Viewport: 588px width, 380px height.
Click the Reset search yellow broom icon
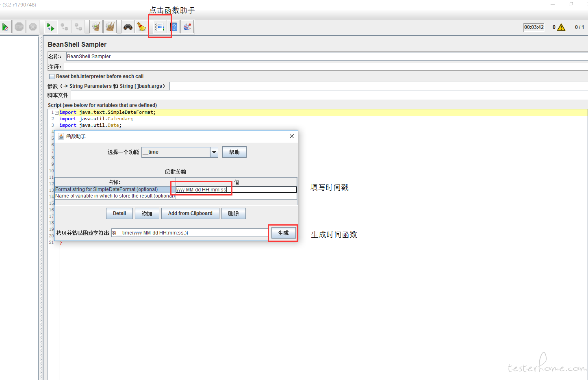(141, 27)
